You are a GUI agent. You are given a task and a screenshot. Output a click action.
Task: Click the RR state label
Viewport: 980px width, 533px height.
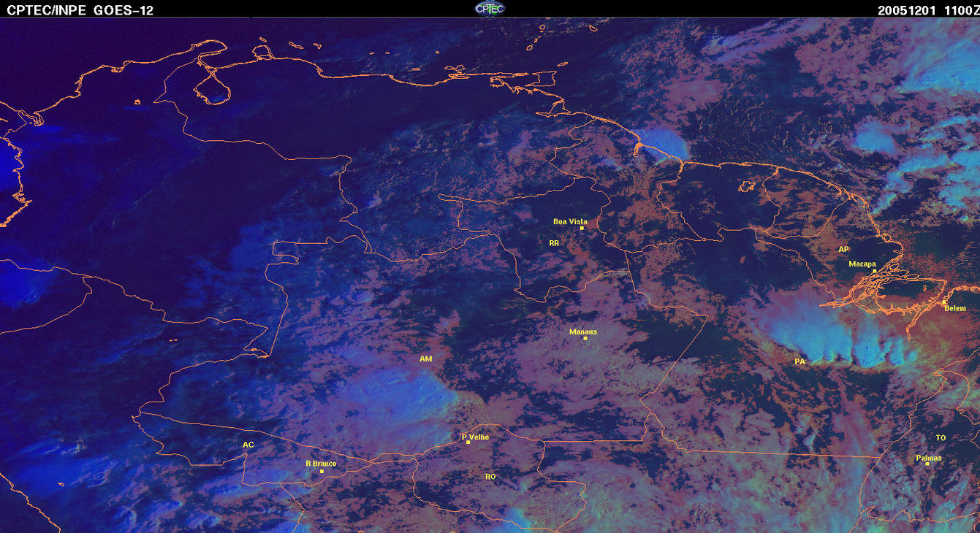[554, 242]
